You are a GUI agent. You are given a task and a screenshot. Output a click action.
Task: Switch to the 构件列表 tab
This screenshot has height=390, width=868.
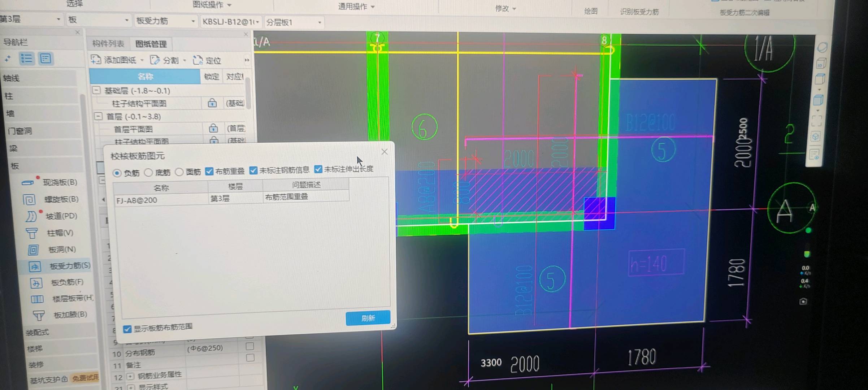(x=108, y=44)
